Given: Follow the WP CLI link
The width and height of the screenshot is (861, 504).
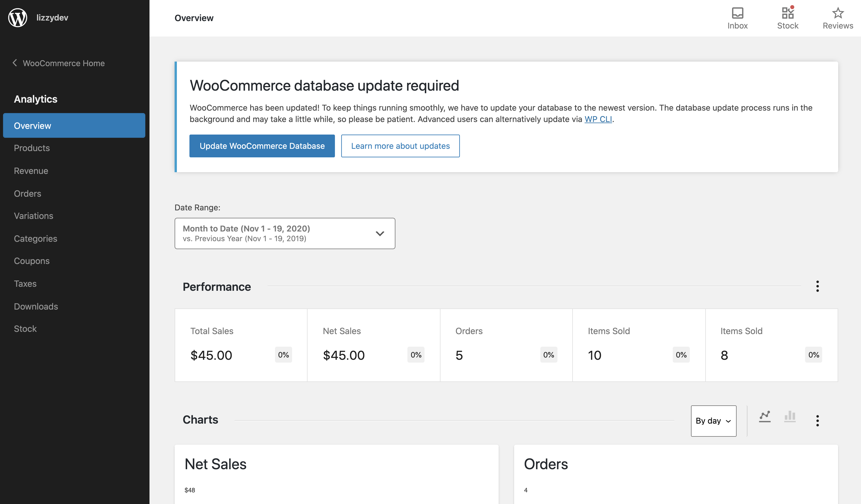Looking at the screenshot, I should tap(598, 119).
